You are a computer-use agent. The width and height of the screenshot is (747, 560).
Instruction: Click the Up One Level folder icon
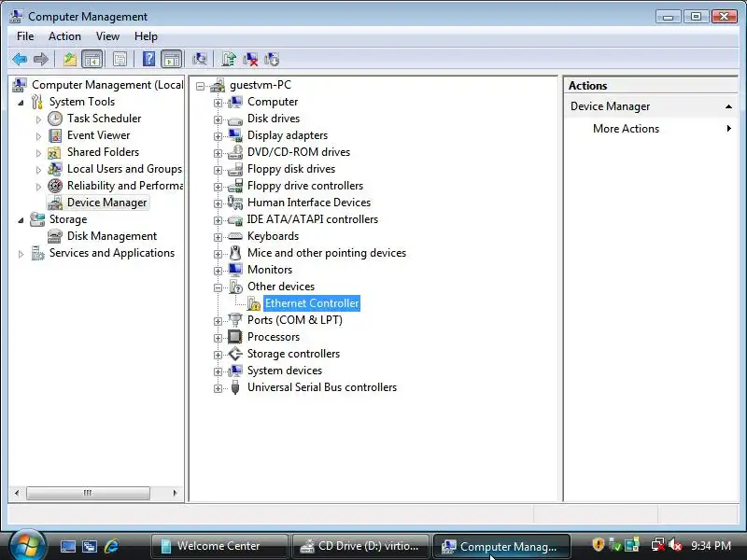point(70,59)
